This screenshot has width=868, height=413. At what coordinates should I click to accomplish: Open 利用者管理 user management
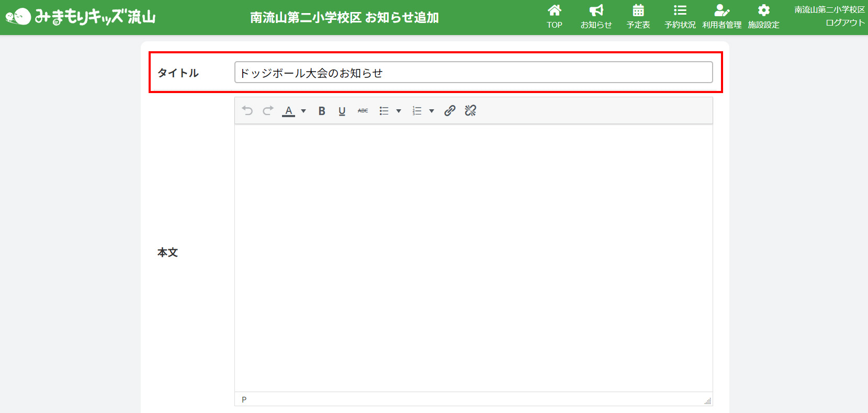(722, 17)
